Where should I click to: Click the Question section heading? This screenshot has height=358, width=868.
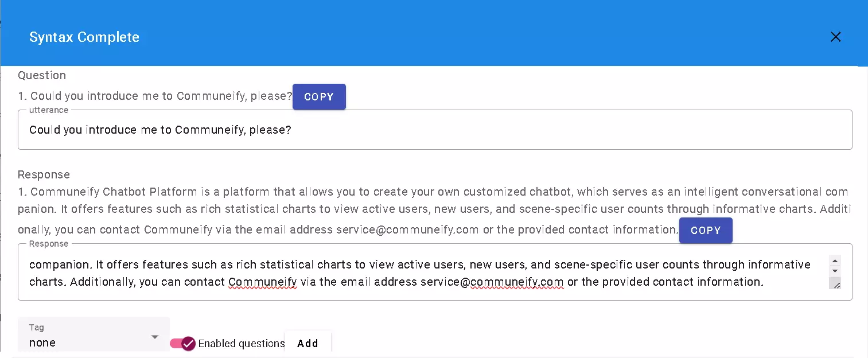tap(42, 75)
